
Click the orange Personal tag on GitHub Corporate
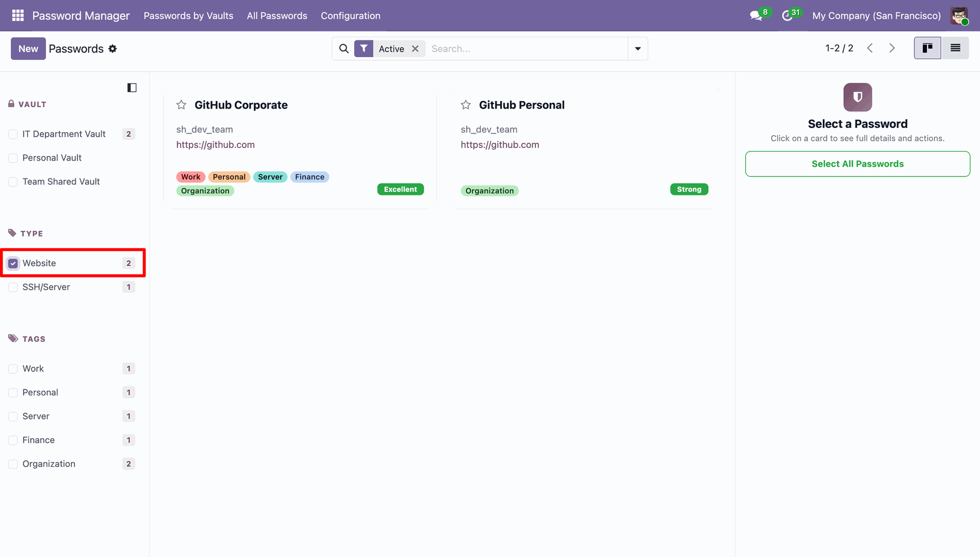[x=229, y=177]
